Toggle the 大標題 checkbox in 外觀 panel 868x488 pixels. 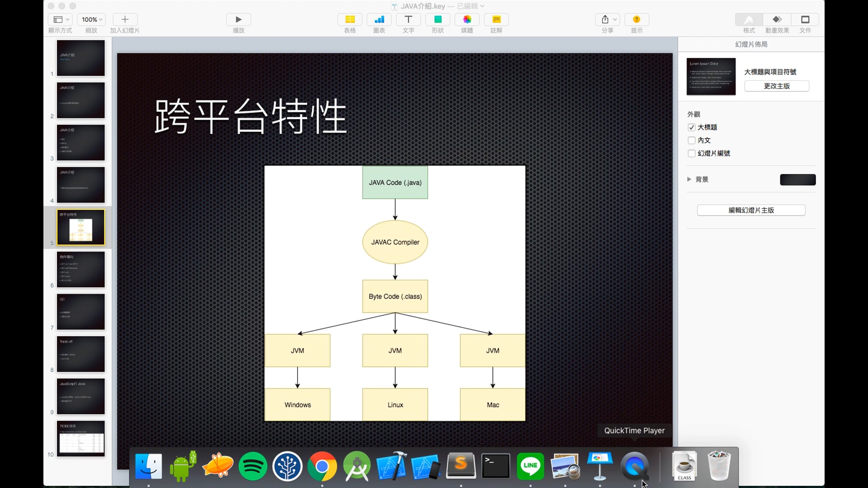(692, 127)
